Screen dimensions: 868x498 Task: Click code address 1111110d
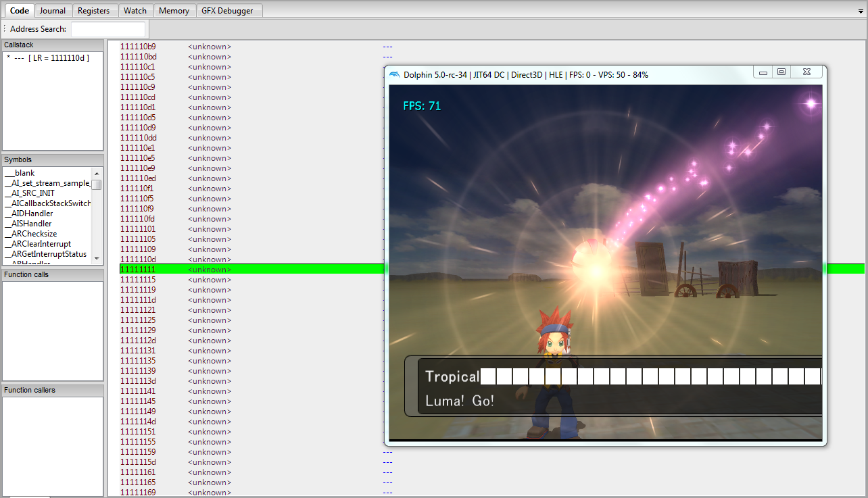click(x=138, y=259)
